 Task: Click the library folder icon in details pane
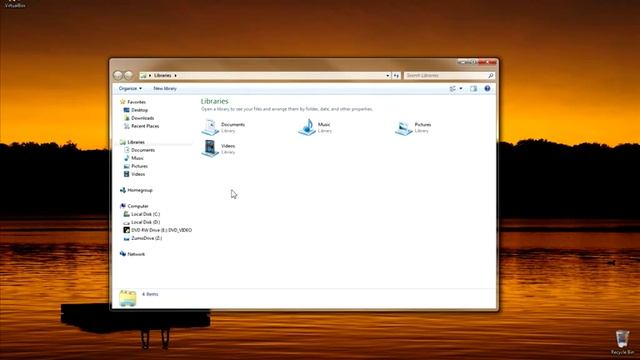tap(128, 298)
